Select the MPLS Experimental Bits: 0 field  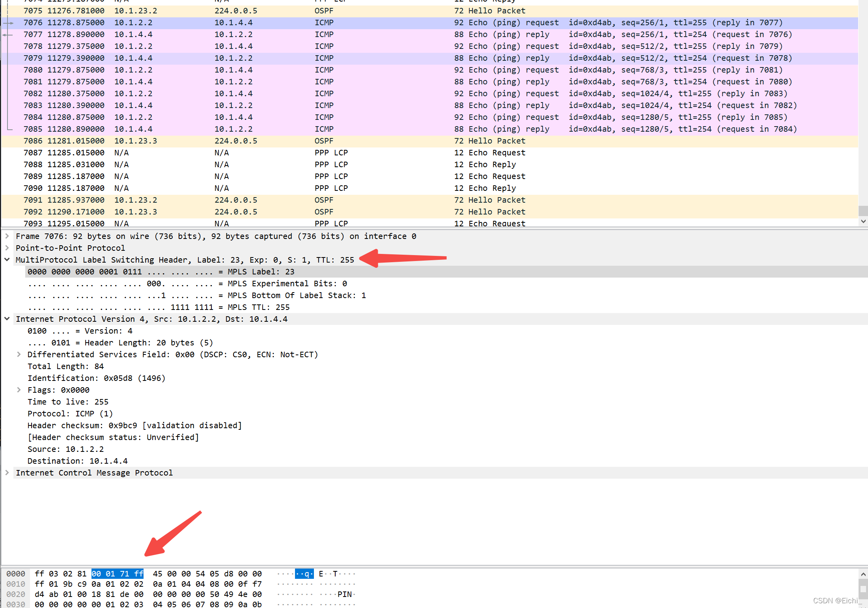click(x=446, y=283)
